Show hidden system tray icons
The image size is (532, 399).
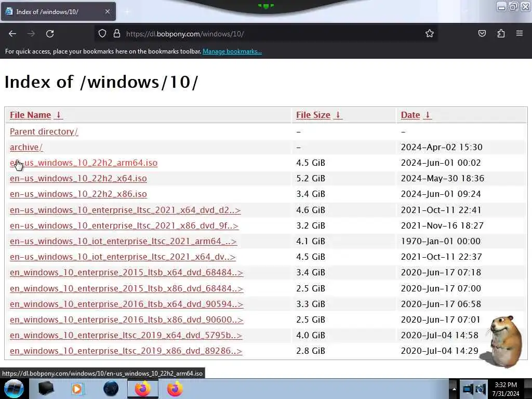pyautogui.click(x=454, y=389)
